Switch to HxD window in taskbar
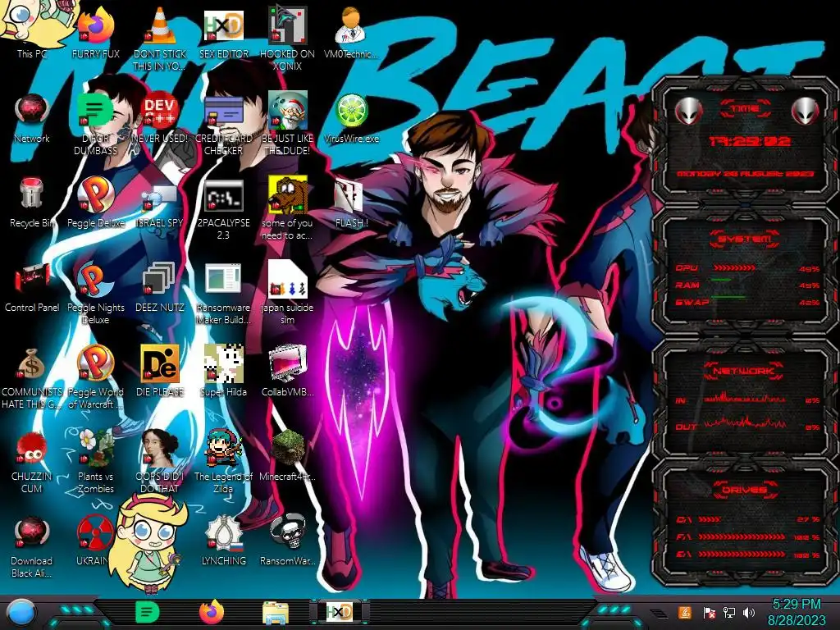The height and width of the screenshot is (630, 840). click(339, 612)
